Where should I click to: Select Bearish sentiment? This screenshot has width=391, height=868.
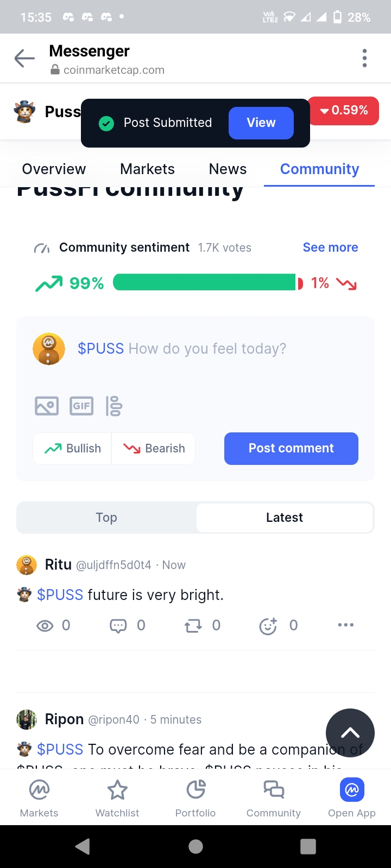tap(154, 449)
